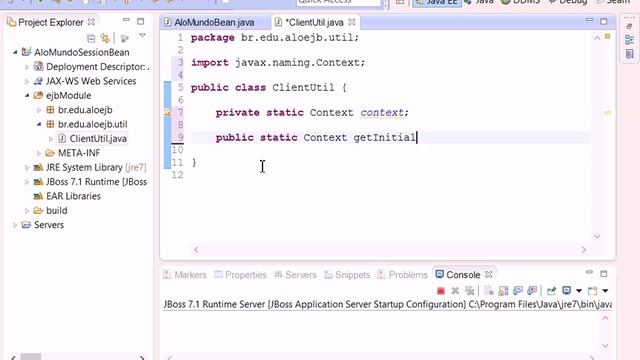
Task: Expand the Deployment Descriptor node
Action: click(x=27, y=67)
